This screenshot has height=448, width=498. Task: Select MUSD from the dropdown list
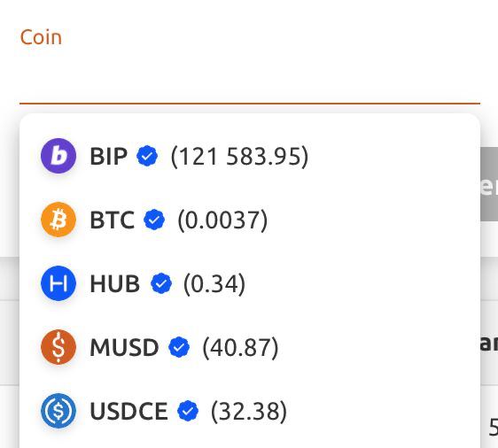pyautogui.click(x=250, y=347)
